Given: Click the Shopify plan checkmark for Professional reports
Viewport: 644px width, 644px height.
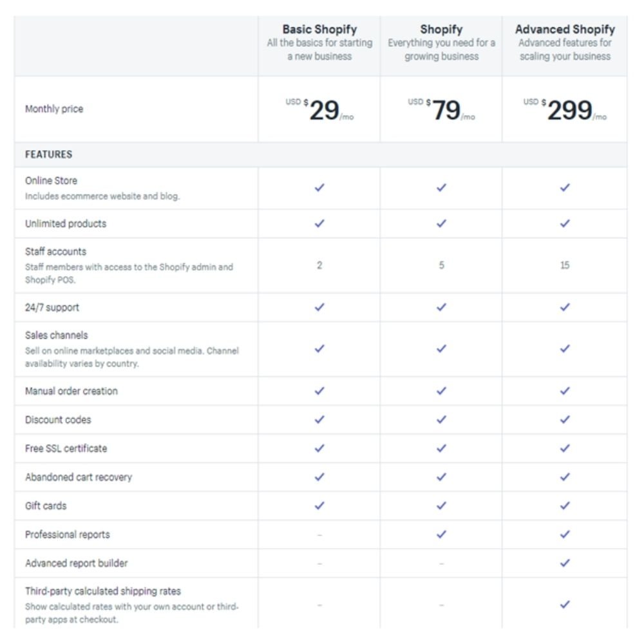Looking at the screenshot, I should [x=441, y=535].
